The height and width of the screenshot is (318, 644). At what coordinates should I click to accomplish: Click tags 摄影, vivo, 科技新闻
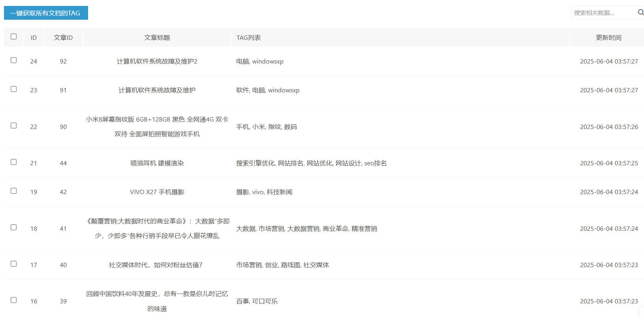(264, 192)
